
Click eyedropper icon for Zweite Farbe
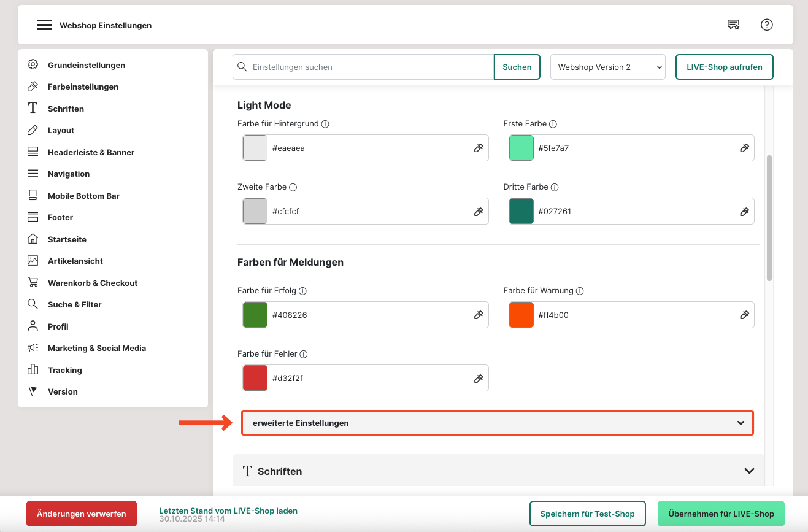tap(479, 211)
